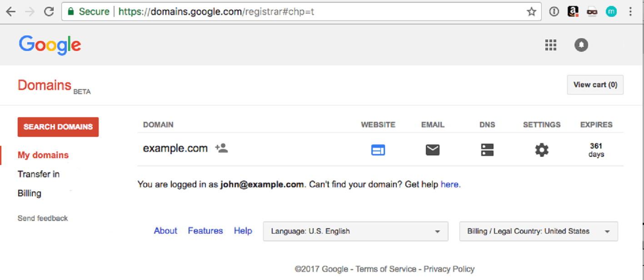Expand the Billing / Legal Country dropdown

tap(538, 231)
